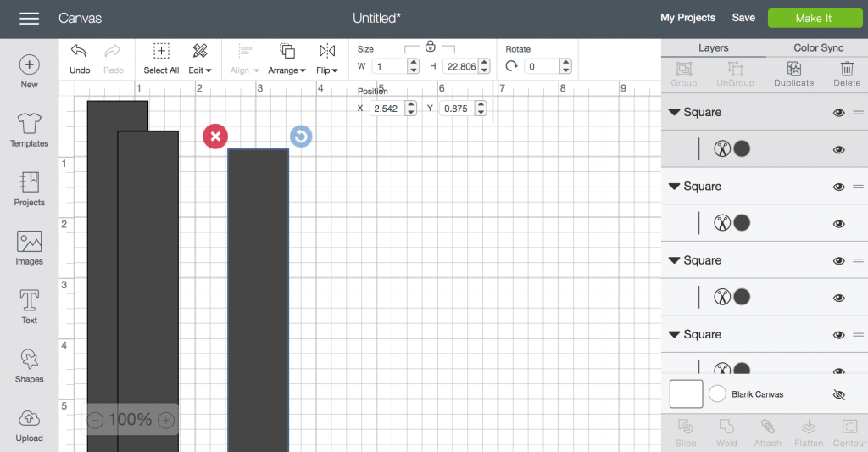Screen dimensions: 868x452
Task: Click the Undo arrow icon
Action: click(80, 51)
